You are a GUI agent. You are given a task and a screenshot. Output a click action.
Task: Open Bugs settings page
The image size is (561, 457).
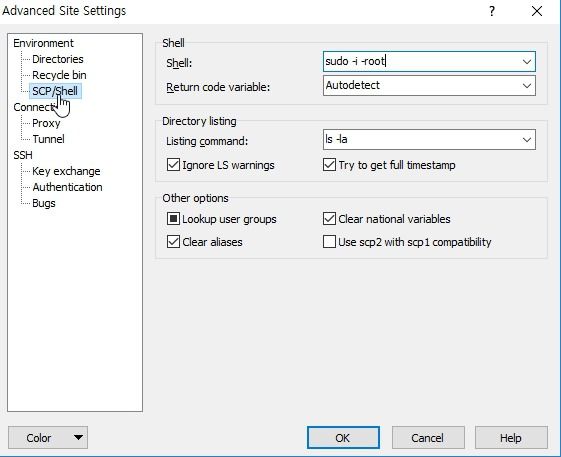[x=44, y=203]
